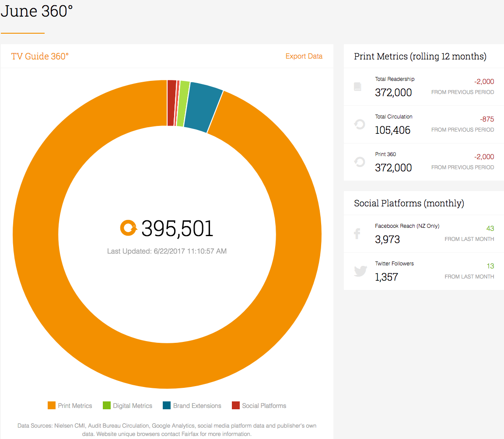This screenshot has height=439, width=504.
Task: Click the Digital Metrics legend label
Action: click(133, 406)
